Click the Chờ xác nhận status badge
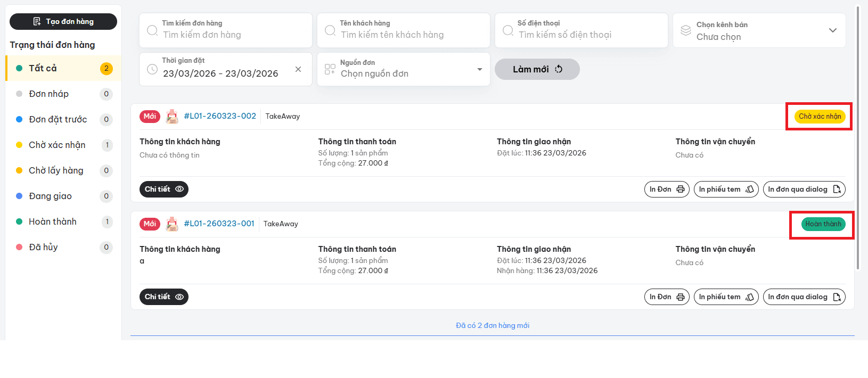 (820, 117)
